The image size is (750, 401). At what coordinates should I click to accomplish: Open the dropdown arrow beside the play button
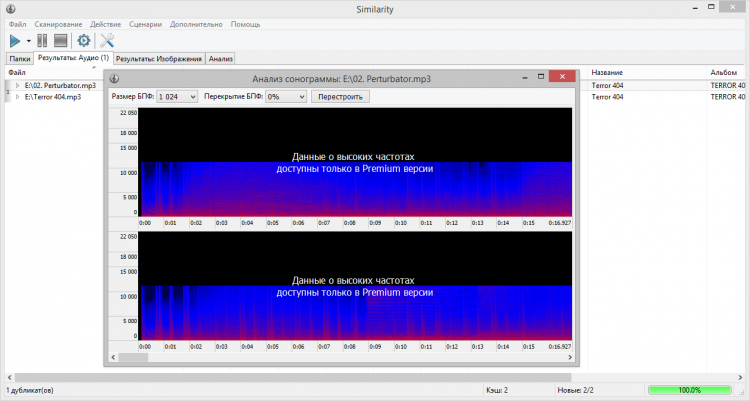tap(29, 42)
